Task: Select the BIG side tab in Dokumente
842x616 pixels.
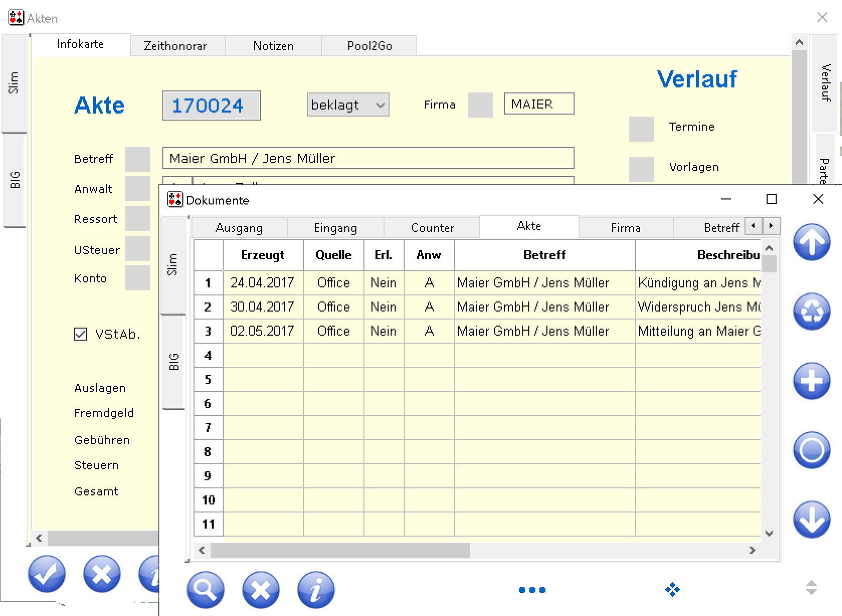Action: coord(174,362)
